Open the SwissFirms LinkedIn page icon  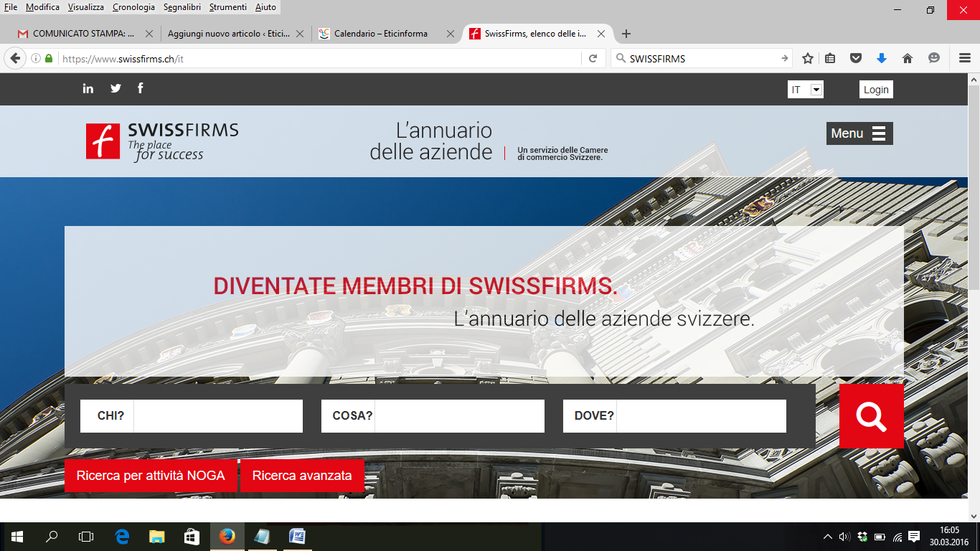tap(88, 88)
